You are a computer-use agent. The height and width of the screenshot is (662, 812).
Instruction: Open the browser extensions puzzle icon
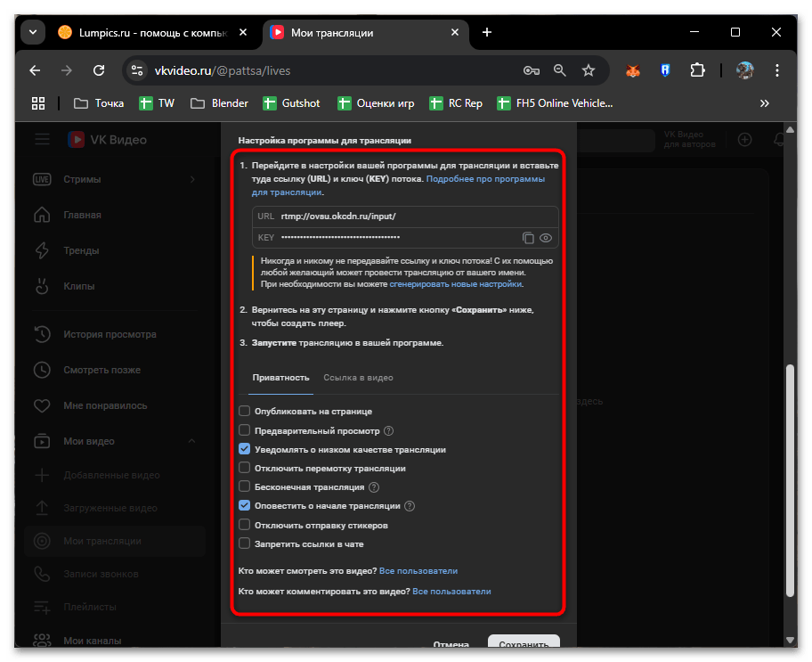point(697,70)
